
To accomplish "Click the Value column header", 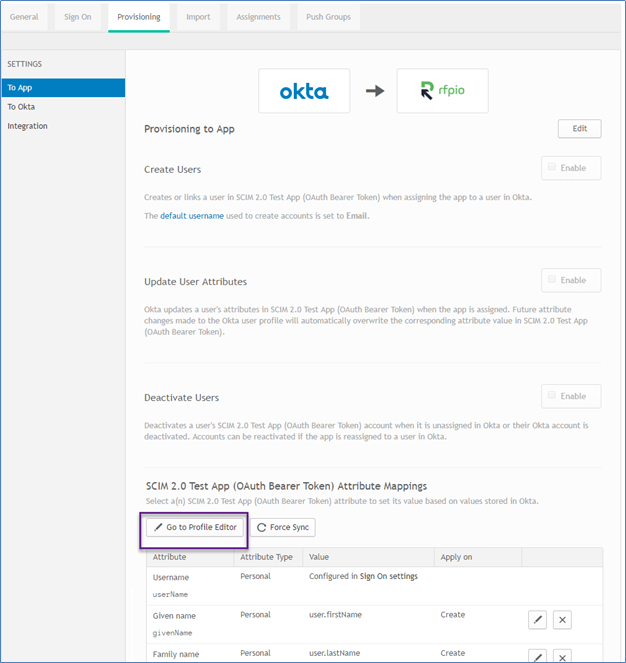I will [319, 557].
